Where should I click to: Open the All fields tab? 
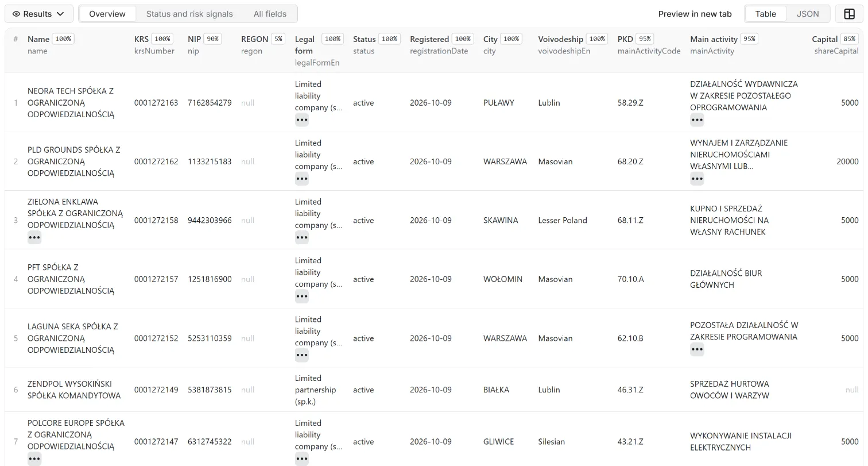(270, 14)
